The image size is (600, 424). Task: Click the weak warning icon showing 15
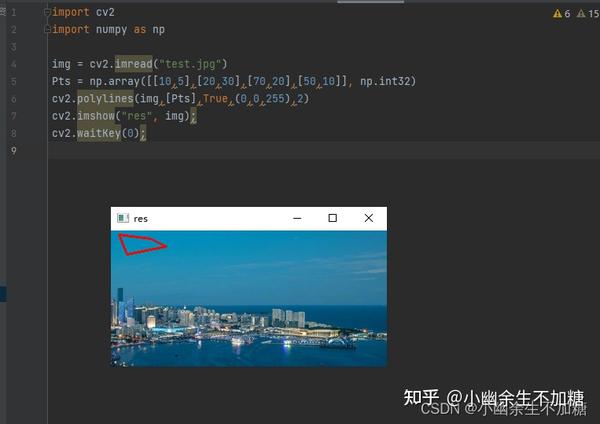coord(581,14)
